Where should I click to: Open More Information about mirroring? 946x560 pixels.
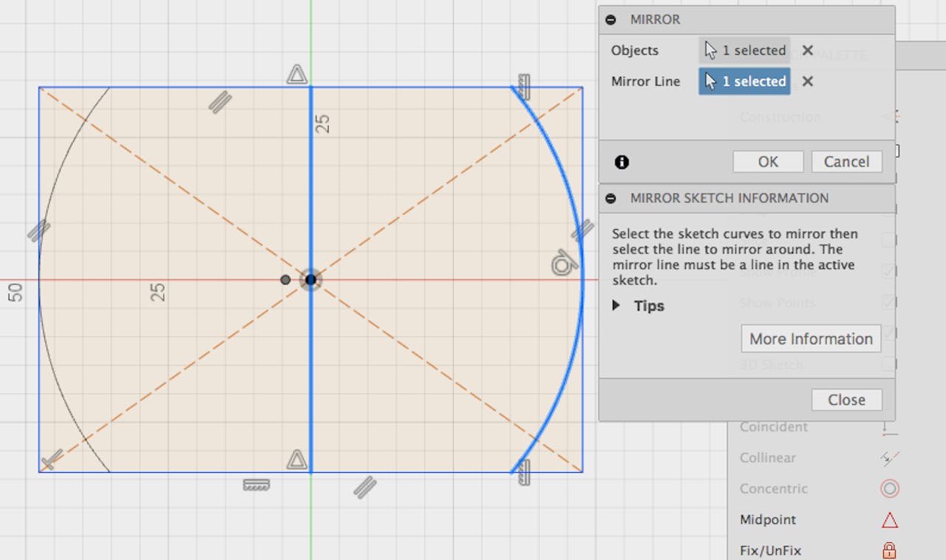[x=811, y=339]
